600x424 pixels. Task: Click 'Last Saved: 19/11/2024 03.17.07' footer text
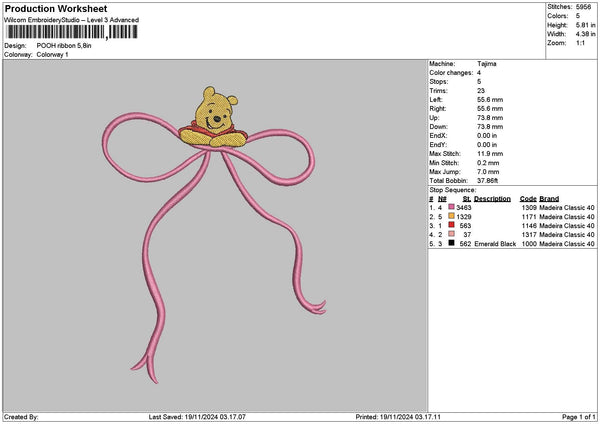click(x=197, y=417)
